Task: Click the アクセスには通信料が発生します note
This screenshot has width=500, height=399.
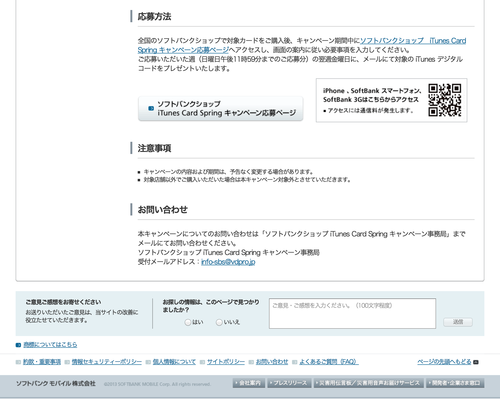Action: [x=369, y=110]
